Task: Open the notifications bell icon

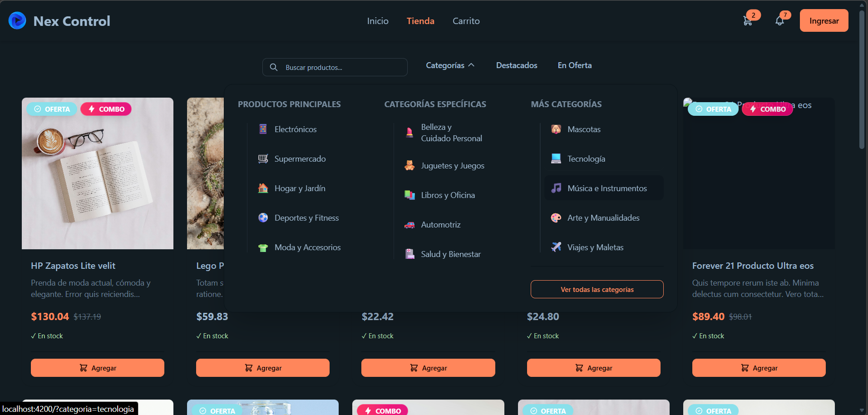Action: click(x=779, y=21)
